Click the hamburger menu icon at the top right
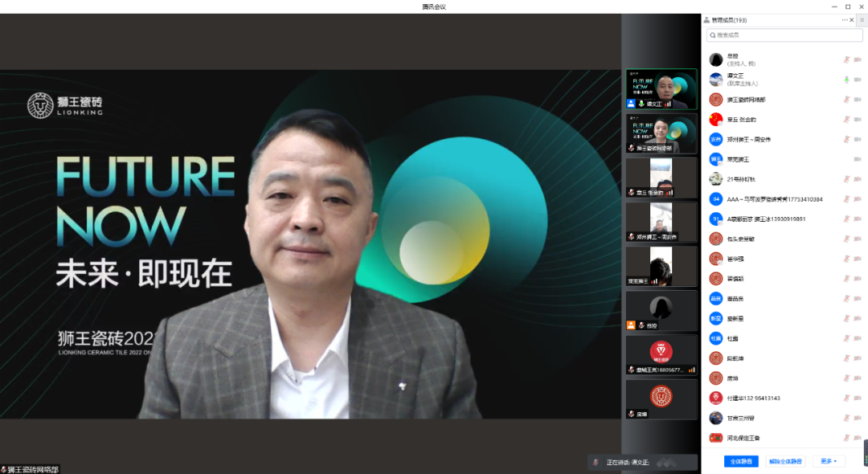Screen dimensions: 868x474 pyautogui.click(x=862, y=19)
